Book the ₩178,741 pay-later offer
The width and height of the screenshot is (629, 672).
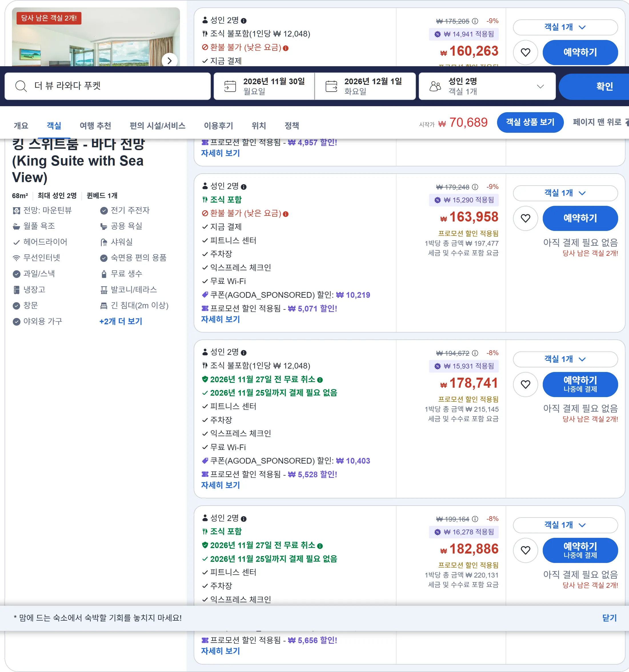580,384
